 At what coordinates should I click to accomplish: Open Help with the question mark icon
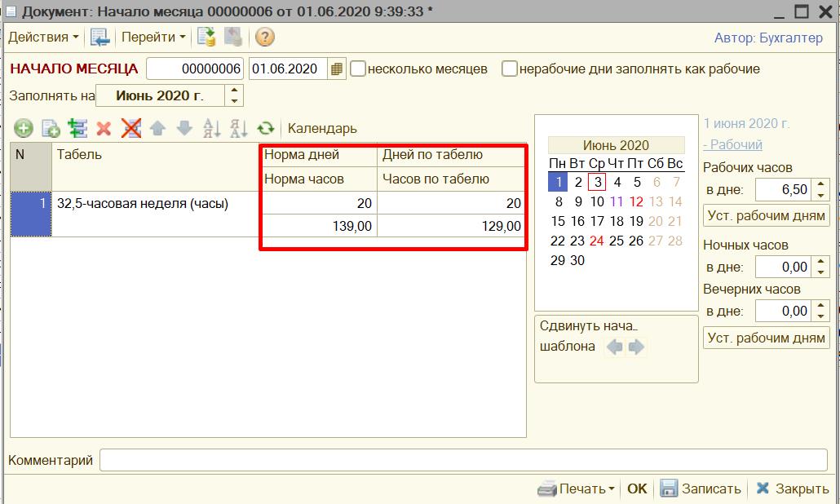tap(264, 37)
